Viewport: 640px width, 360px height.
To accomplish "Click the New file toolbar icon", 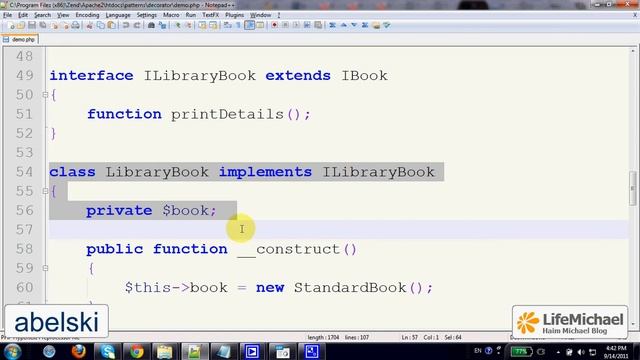I will pos(11,25).
